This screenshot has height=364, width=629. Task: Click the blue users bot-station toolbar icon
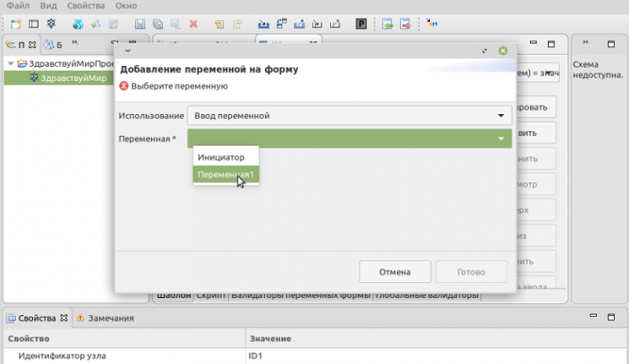[x=78, y=24]
